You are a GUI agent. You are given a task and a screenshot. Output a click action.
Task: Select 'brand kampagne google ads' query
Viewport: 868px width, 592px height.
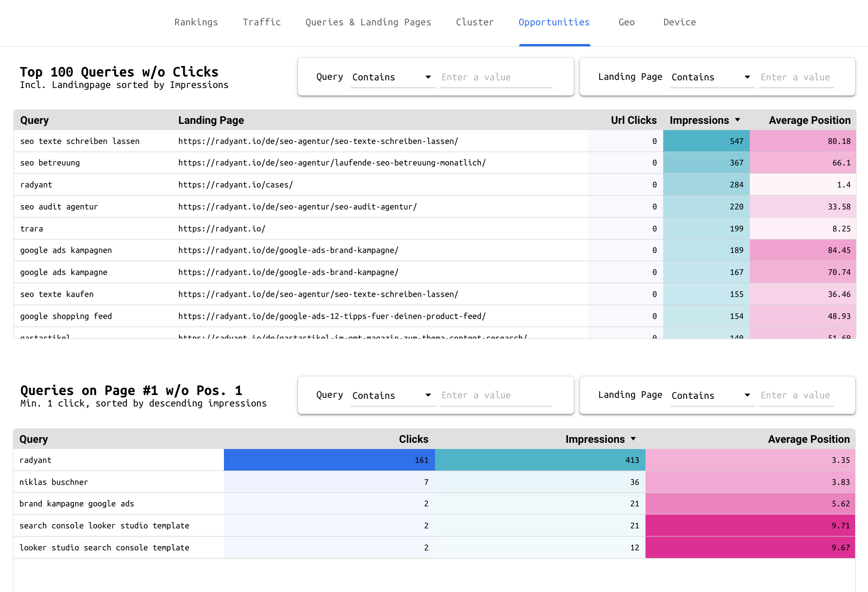click(x=77, y=504)
